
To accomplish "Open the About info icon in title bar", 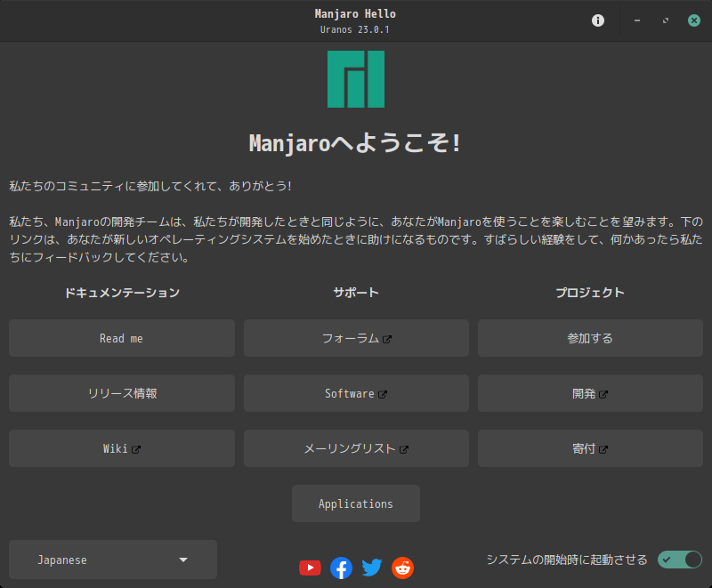I will (597, 20).
